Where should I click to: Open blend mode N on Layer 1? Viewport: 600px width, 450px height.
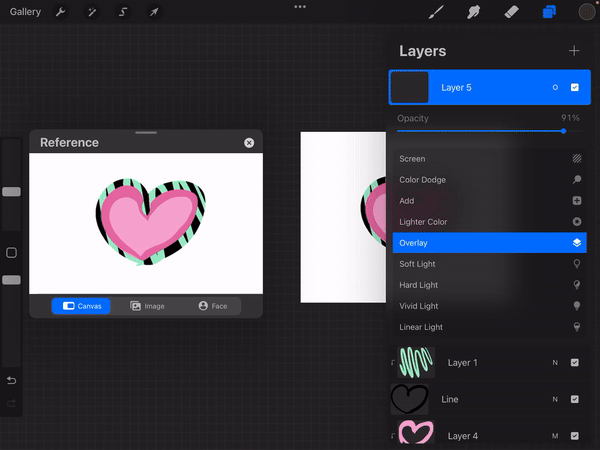tap(555, 362)
